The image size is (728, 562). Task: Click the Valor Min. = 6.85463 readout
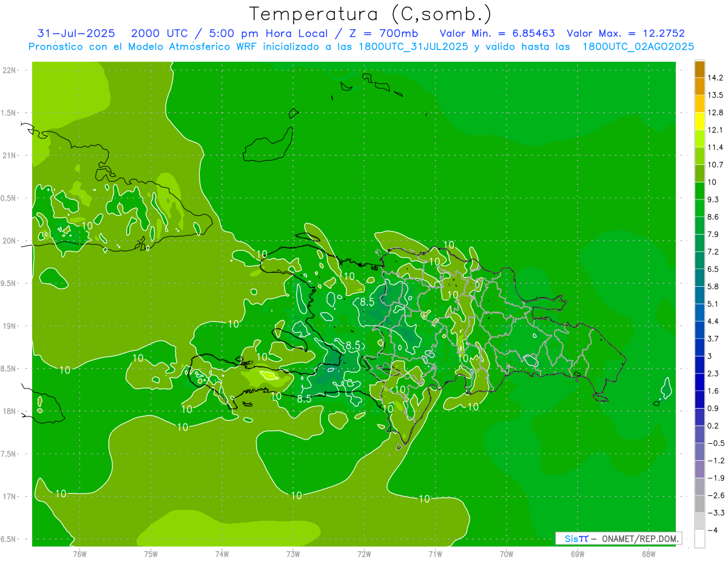496,33
